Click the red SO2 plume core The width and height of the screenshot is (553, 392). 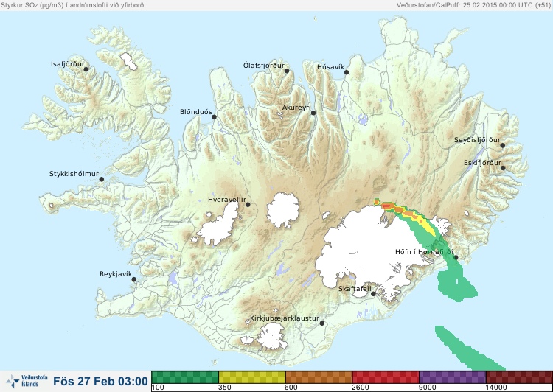[387, 206]
